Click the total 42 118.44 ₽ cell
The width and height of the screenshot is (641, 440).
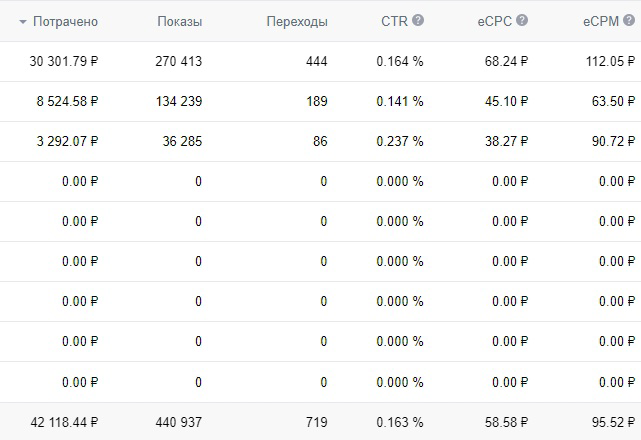(x=64, y=422)
